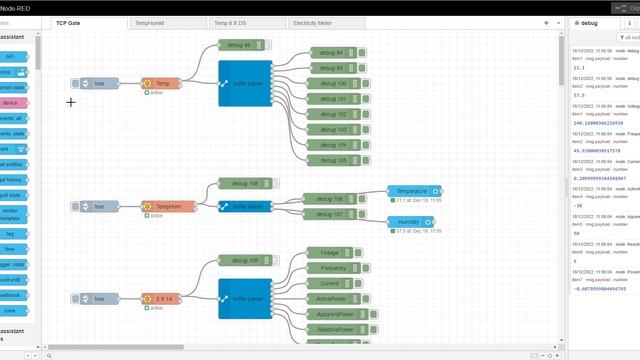Add a new flow tab with plus icon

point(546,23)
